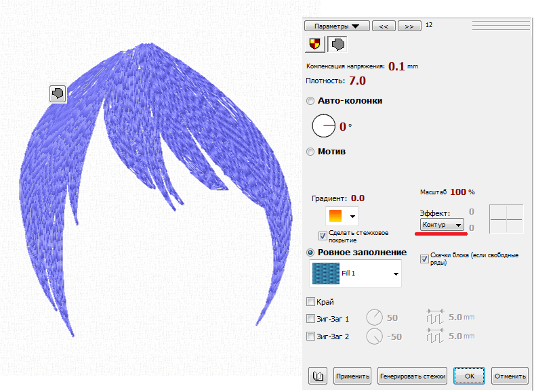Click the Масштаб value 100
This screenshot has width=534, height=392.
pyautogui.click(x=458, y=192)
